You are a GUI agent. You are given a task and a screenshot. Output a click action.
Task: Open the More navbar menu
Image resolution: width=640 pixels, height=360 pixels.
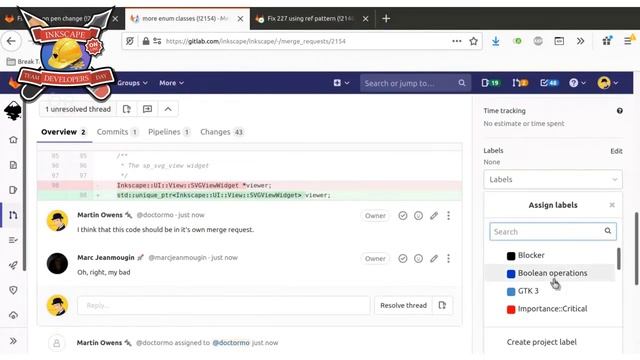click(x=171, y=83)
